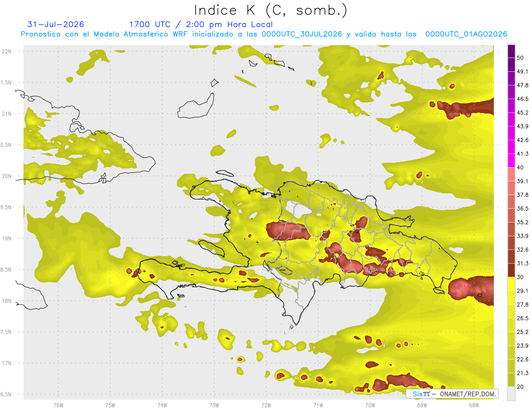Screen dimensions: 532x411
Task: Click the "8.5N" latitude tick label
Action: coord(7,270)
